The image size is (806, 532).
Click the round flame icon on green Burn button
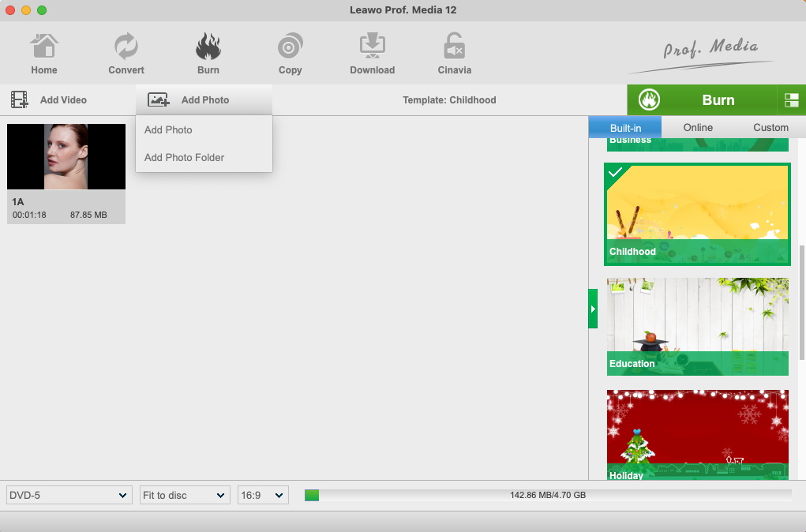(x=649, y=99)
